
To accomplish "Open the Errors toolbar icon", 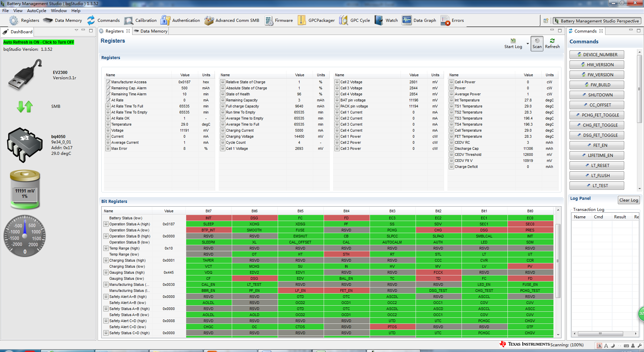I will [x=445, y=20].
